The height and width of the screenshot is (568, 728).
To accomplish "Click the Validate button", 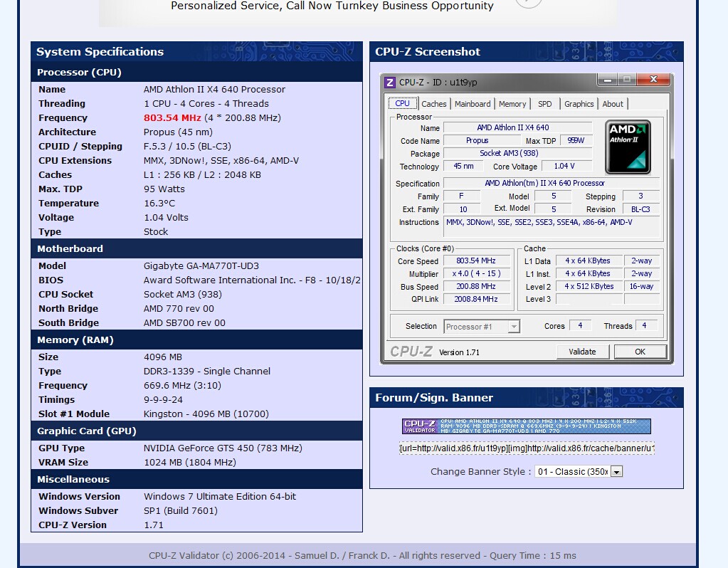I will tap(582, 352).
